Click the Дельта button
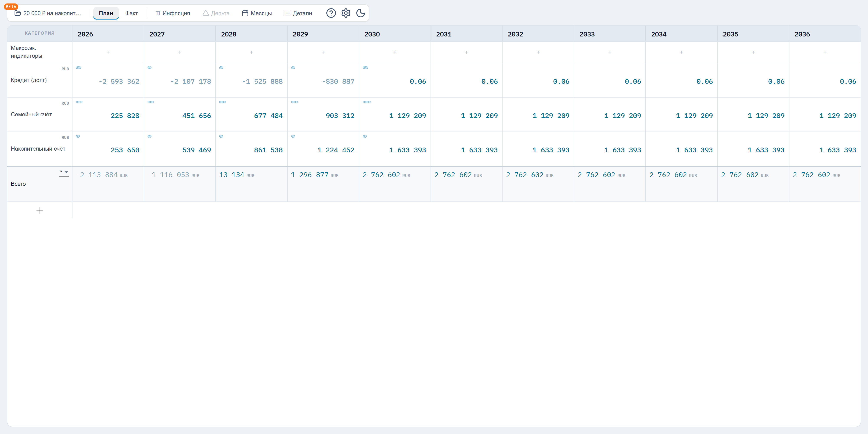 [x=216, y=13]
